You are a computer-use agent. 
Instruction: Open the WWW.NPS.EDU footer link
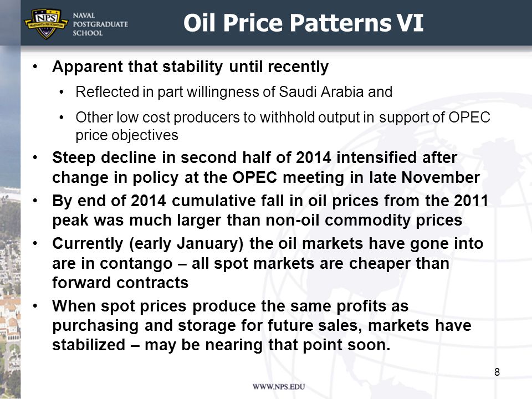coord(279,387)
